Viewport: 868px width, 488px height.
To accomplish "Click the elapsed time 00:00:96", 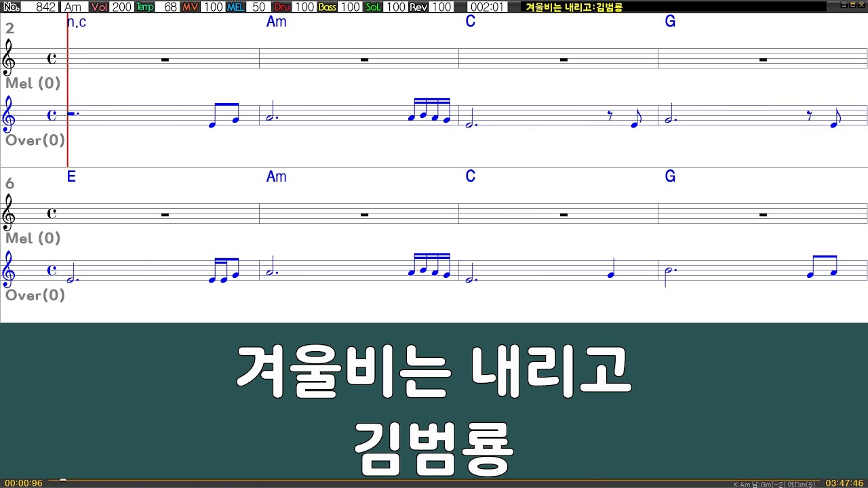I will tap(24, 483).
